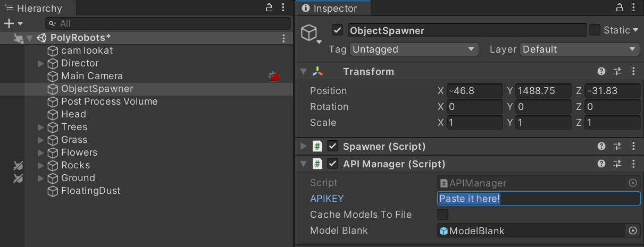The image size is (644, 247).
Task: Open the PolyRobots scene options menu
Action: [x=284, y=38]
